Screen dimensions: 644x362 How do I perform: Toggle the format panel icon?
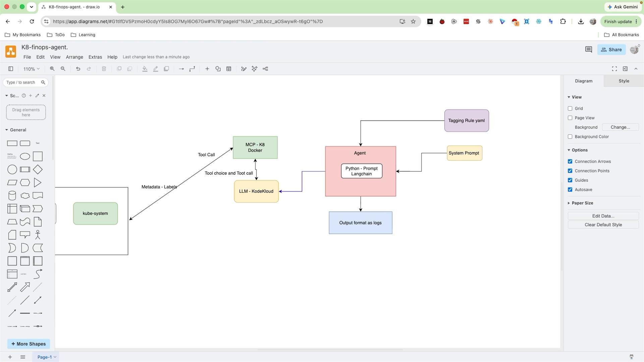click(x=625, y=69)
